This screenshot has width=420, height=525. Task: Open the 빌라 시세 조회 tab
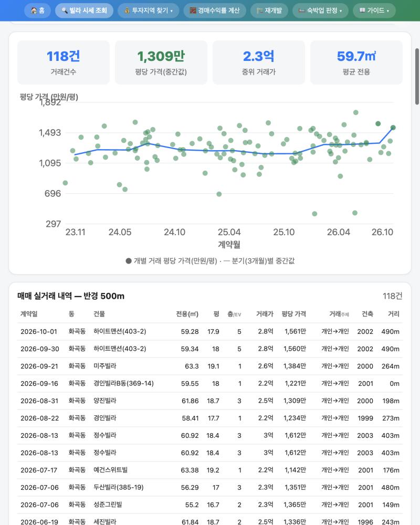point(84,10)
